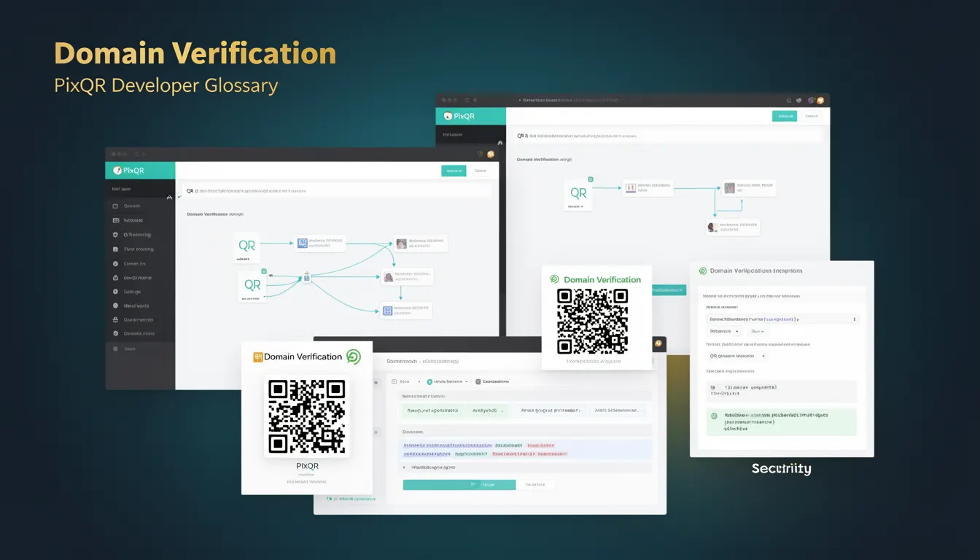Click the white button beside the teal one in the left window
Screen dimensions: 980x560
(x=481, y=171)
